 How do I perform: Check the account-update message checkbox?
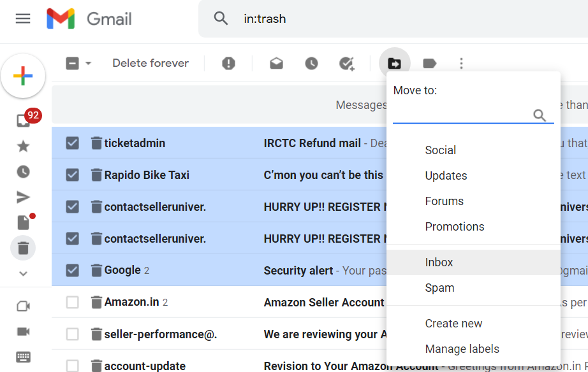point(72,366)
